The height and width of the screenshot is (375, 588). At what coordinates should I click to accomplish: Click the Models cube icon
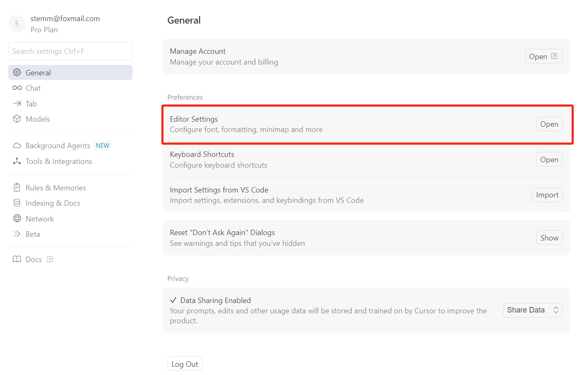17,119
